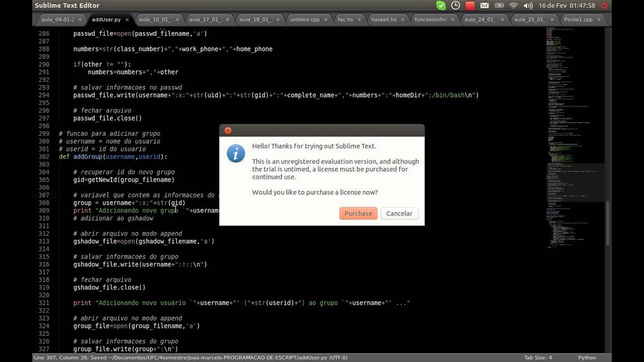The height and width of the screenshot is (362, 644).
Task: Close the aula_04-01-2 tab with its x
Action: 79,20
